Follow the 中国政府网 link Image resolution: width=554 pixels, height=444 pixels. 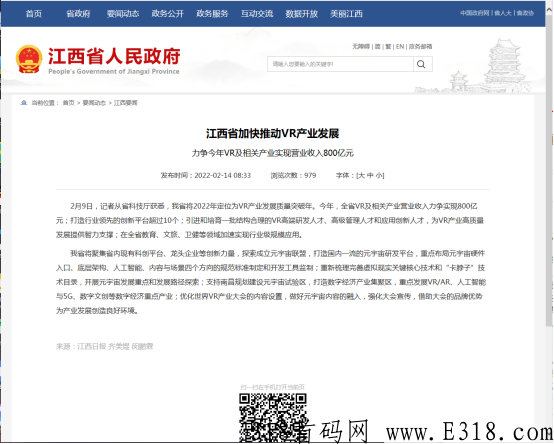point(475,13)
